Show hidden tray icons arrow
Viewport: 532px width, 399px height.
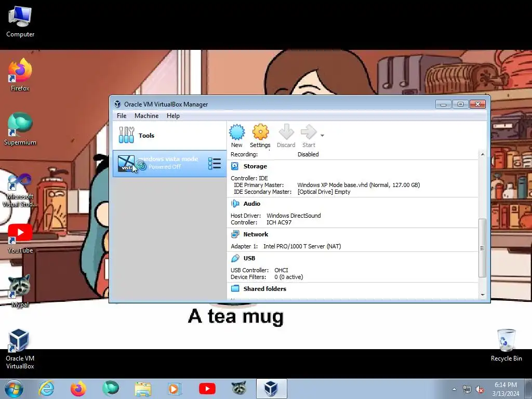454,389
